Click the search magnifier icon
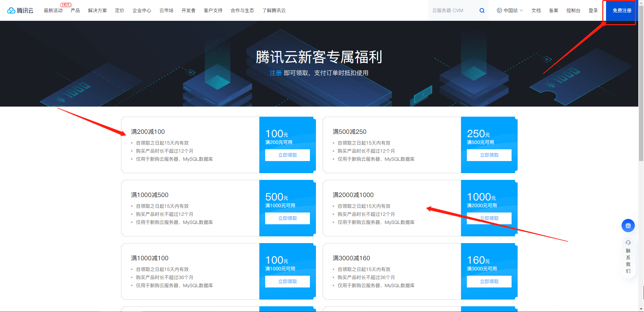Screen dimensions: 644x312 (482, 10)
